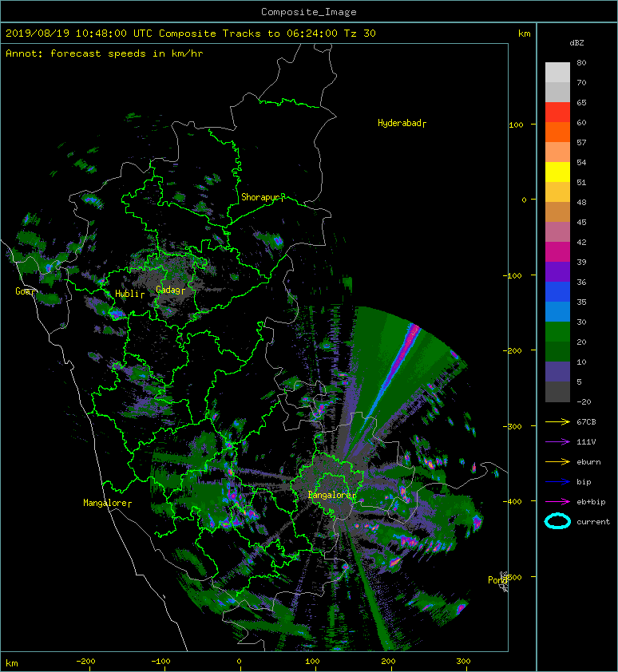Click the km unit label in the header
This screenshot has height=672, width=618.
[525, 34]
